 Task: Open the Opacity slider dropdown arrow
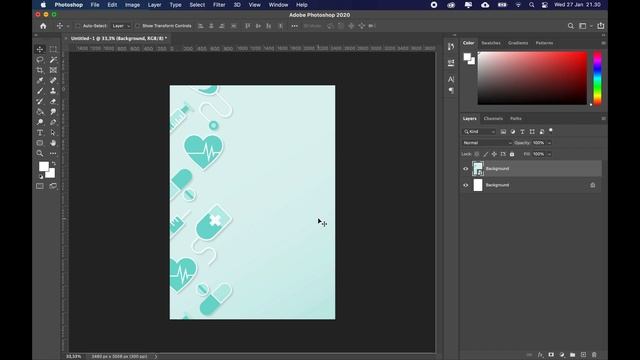point(549,143)
